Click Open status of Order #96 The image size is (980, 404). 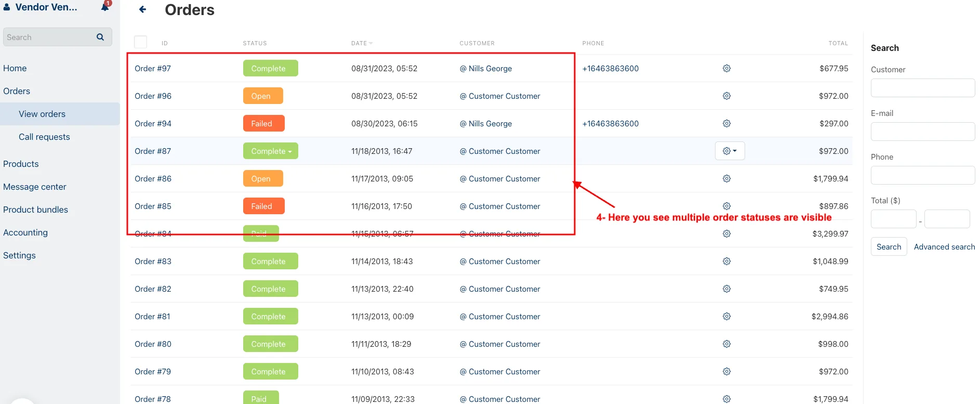pyautogui.click(x=263, y=96)
